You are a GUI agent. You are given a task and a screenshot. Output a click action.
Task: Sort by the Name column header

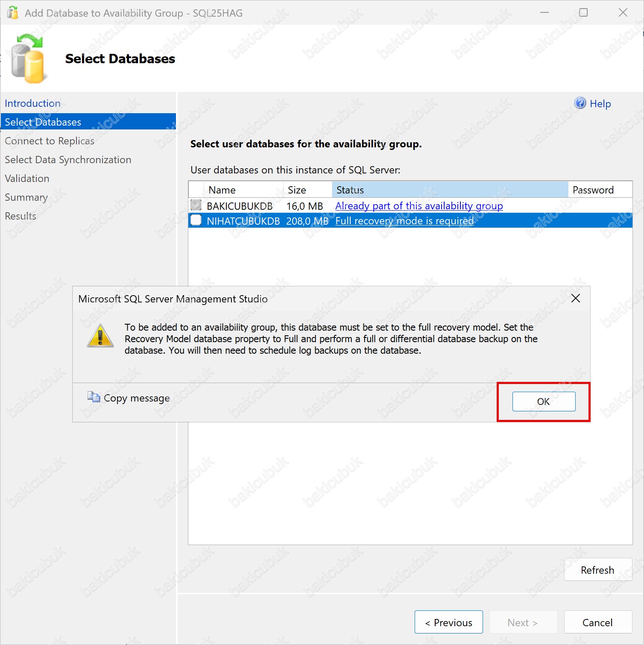(x=222, y=190)
